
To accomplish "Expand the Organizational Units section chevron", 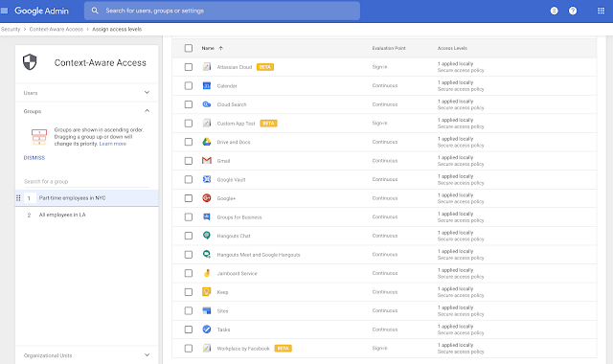I will pos(147,355).
